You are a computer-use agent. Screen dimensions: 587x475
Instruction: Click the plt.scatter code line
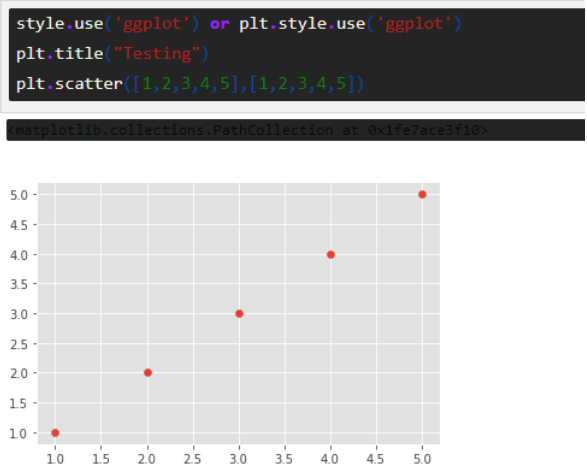(190, 83)
